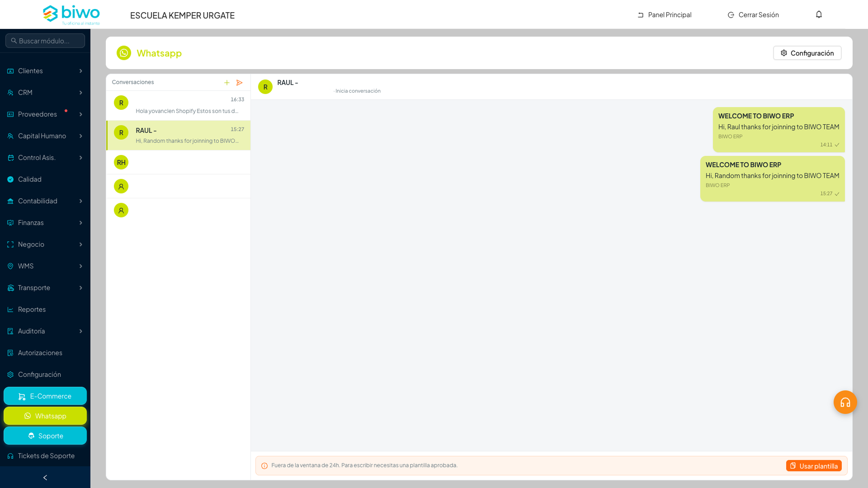Click the Capital Humano sidebar icon
Viewport: 868px width, 488px height.
pos(10,136)
